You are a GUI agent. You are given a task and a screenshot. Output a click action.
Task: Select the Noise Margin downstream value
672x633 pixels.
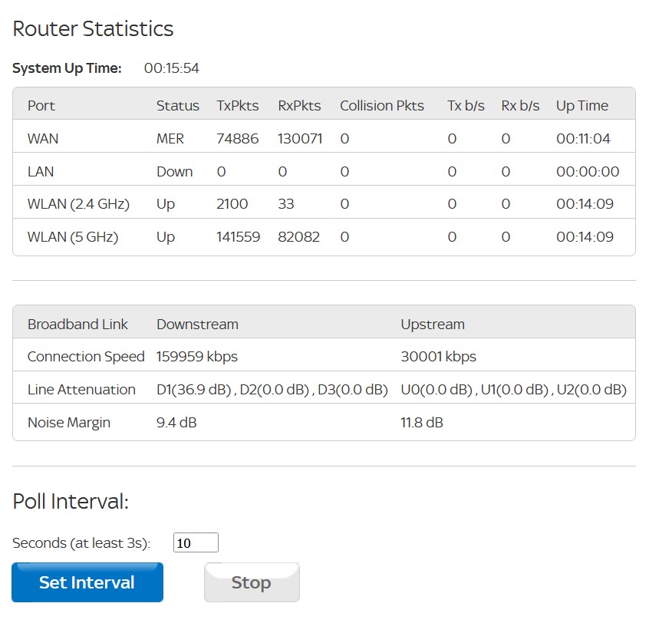(174, 422)
